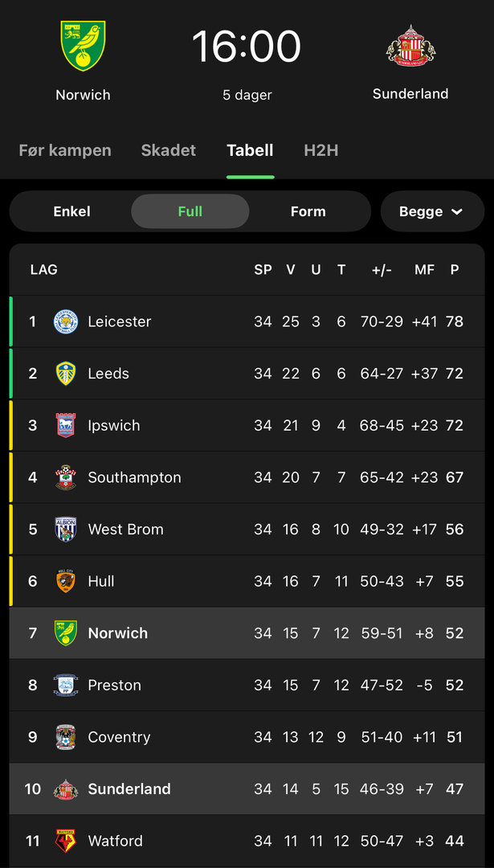Image resolution: width=494 pixels, height=868 pixels.
Task: Select the Full table view
Action: pyautogui.click(x=190, y=211)
